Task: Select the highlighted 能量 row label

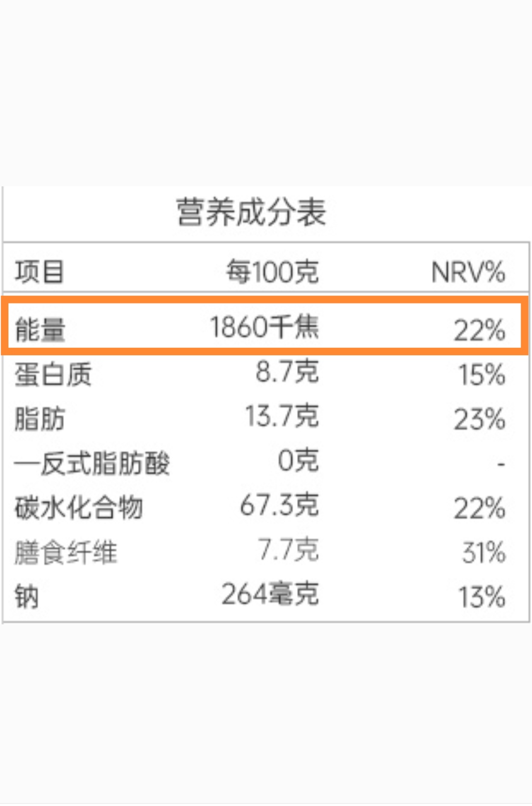Action: pos(40,330)
